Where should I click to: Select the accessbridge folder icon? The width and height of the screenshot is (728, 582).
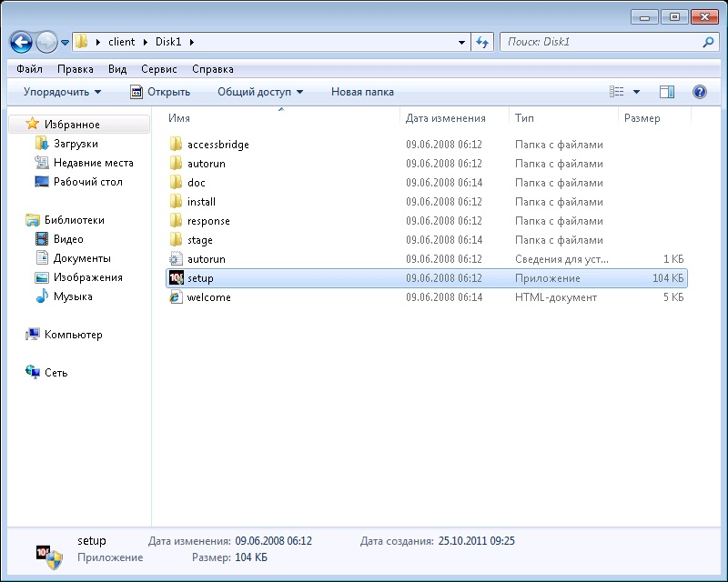pyautogui.click(x=176, y=145)
